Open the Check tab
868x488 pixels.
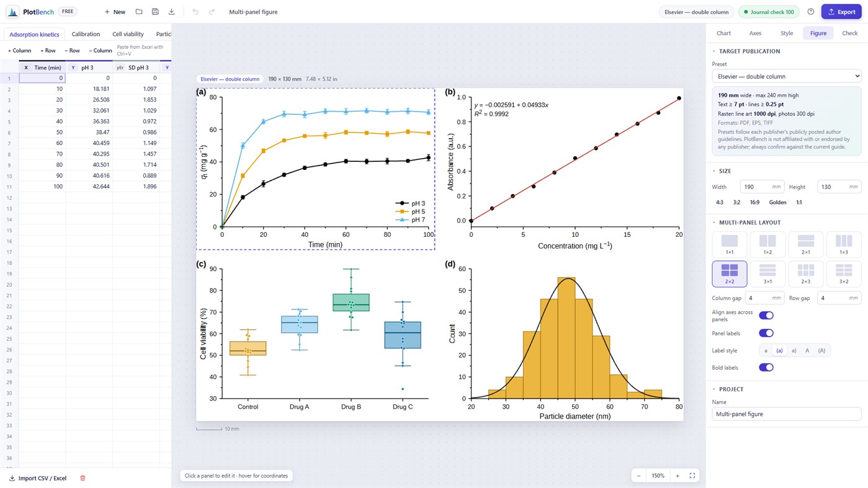(849, 33)
